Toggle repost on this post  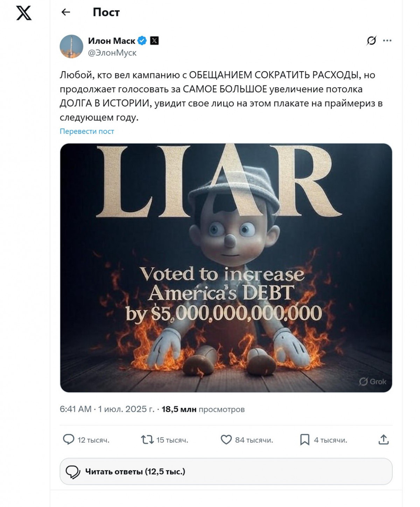point(147,439)
